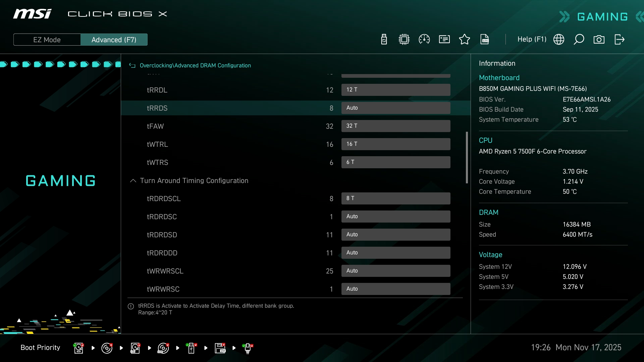The image size is (644, 362).
Task: Open the tWTRL value field 16 T
Action: click(396, 144)
